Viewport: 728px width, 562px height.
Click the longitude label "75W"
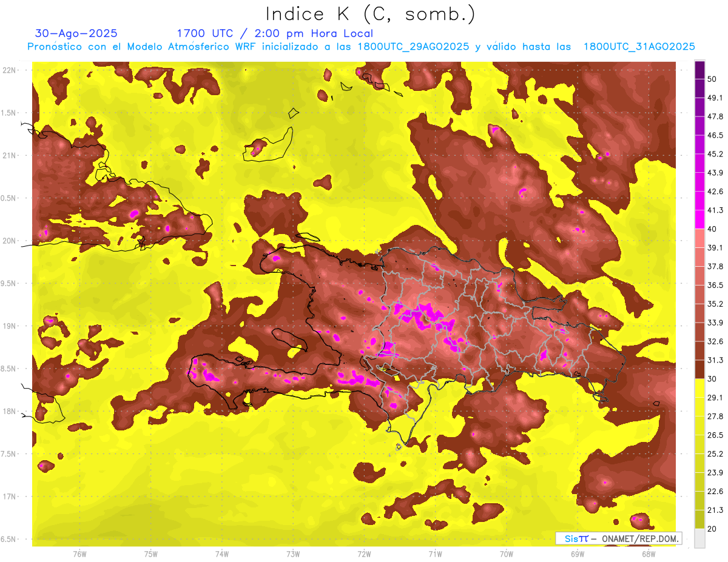point(150,554)
